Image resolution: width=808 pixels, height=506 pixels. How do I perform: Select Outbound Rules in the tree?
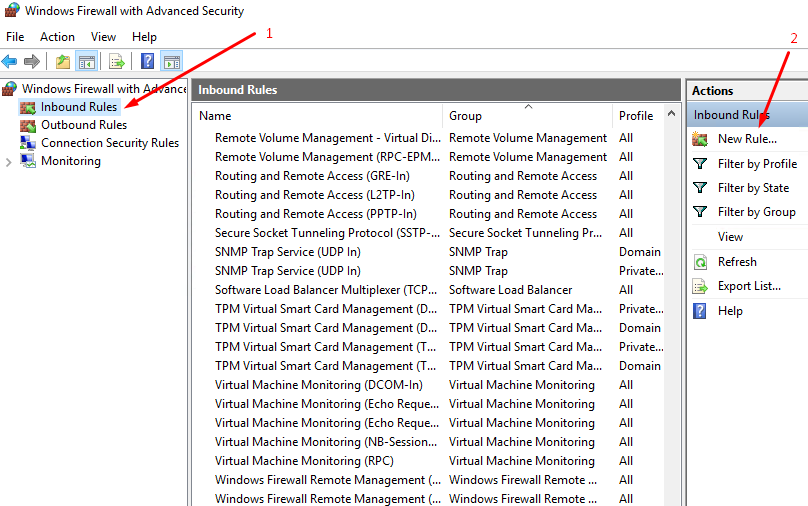pos(83,125)
